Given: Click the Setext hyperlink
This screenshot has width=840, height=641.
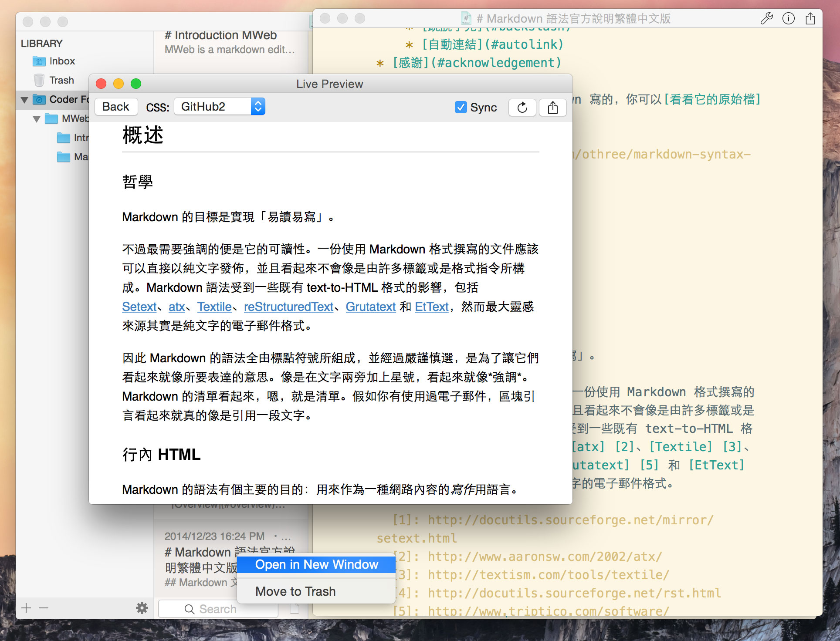Looking at the screenshot, I should click(139, 307).
